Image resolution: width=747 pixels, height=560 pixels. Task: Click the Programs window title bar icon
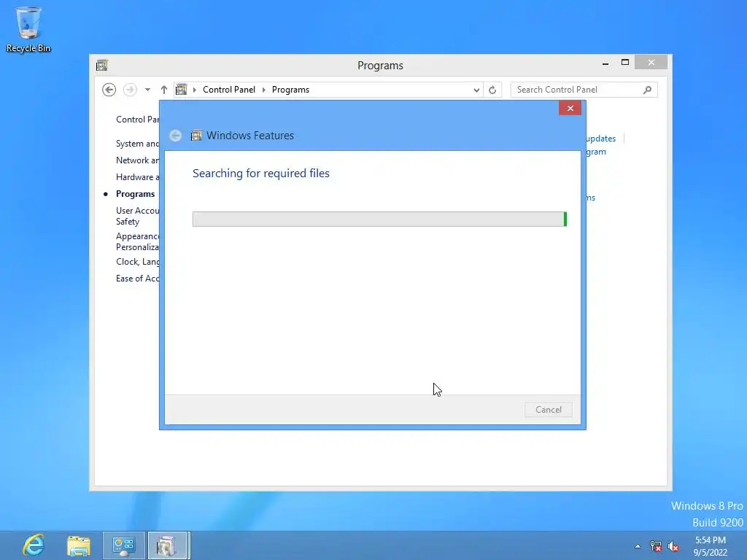pos(102,65)
